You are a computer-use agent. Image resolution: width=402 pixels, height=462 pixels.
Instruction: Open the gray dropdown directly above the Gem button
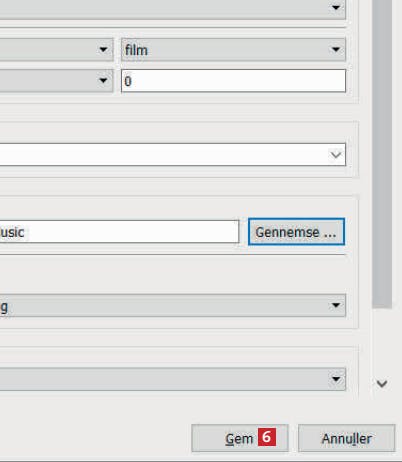click(x=173, y=379)
